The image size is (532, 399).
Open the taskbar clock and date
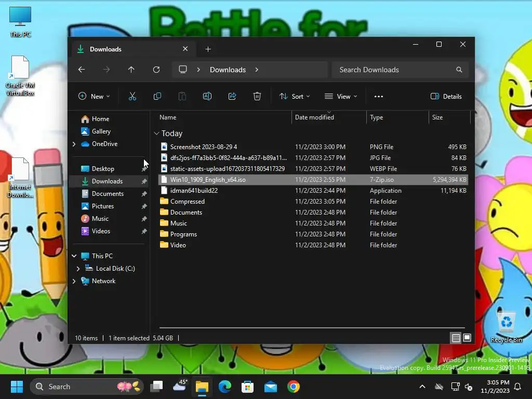click(x=495, y=387)
